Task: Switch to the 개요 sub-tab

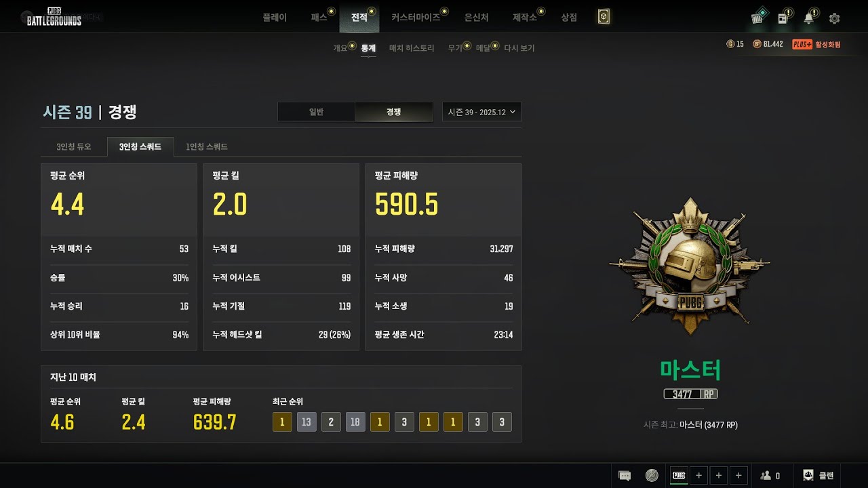Action: [340, 49]
